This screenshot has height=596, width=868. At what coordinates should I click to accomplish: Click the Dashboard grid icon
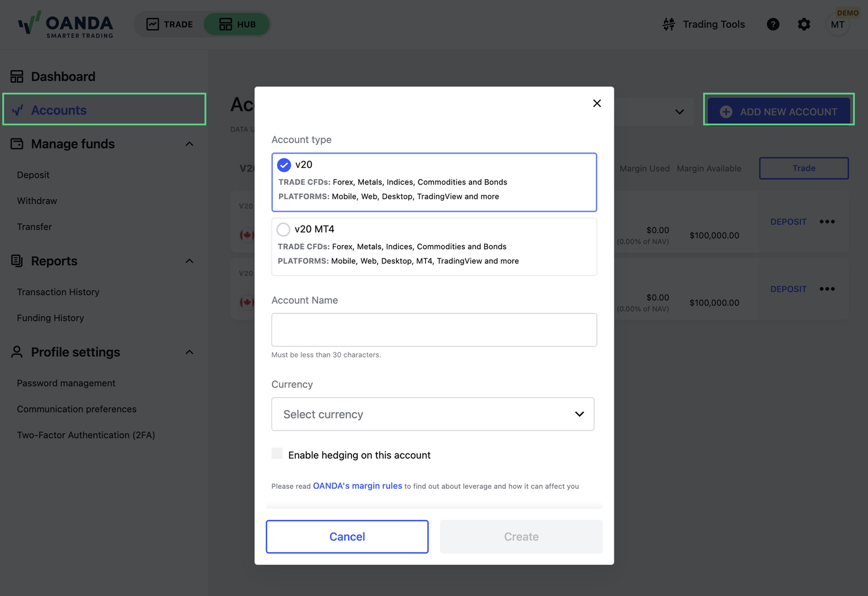pos(17,77)
